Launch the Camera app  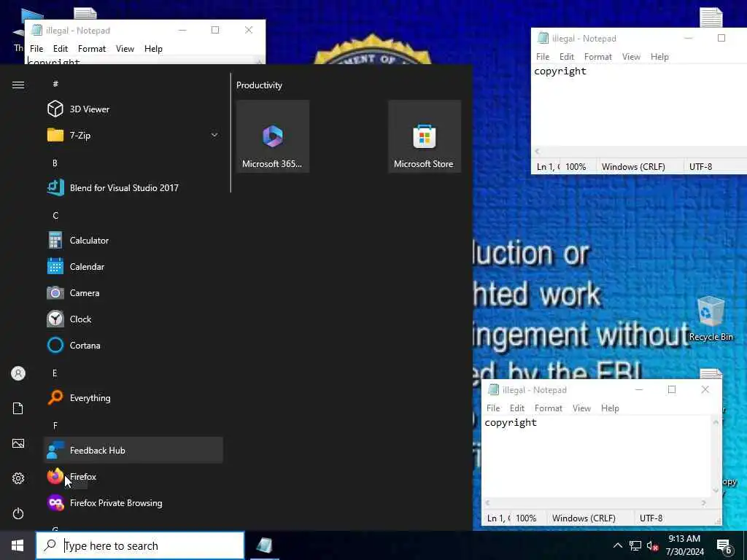click(x=133, y=293)
